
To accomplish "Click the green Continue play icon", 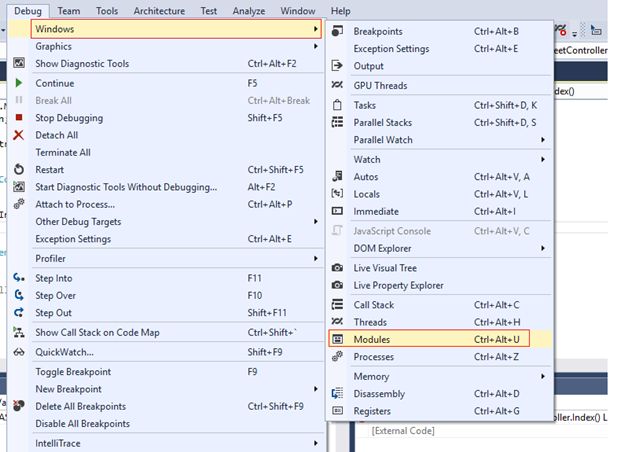I will (19, 83).
